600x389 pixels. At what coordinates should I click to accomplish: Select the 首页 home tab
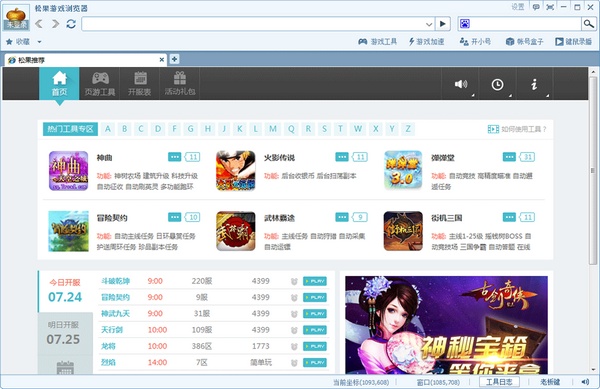point(59,83)
